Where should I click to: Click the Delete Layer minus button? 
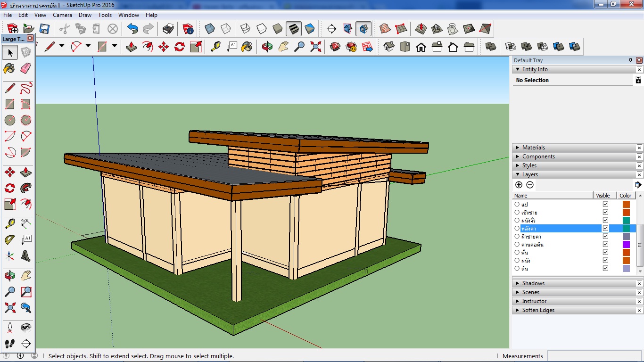530,185
